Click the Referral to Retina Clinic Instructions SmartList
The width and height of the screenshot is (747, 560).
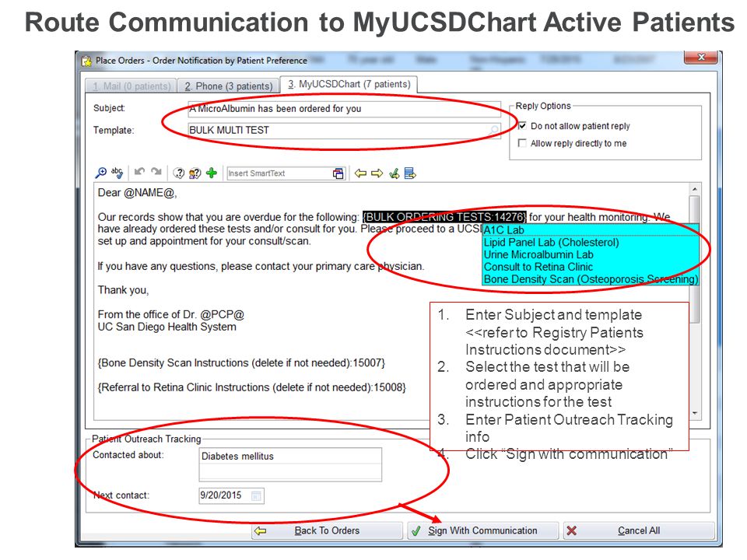252,387
